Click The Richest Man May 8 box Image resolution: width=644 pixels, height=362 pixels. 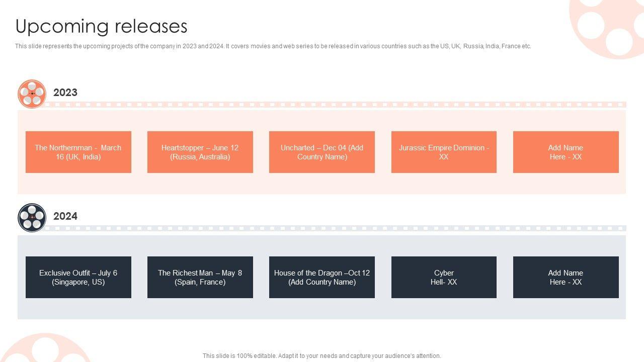tap(200, 277)
